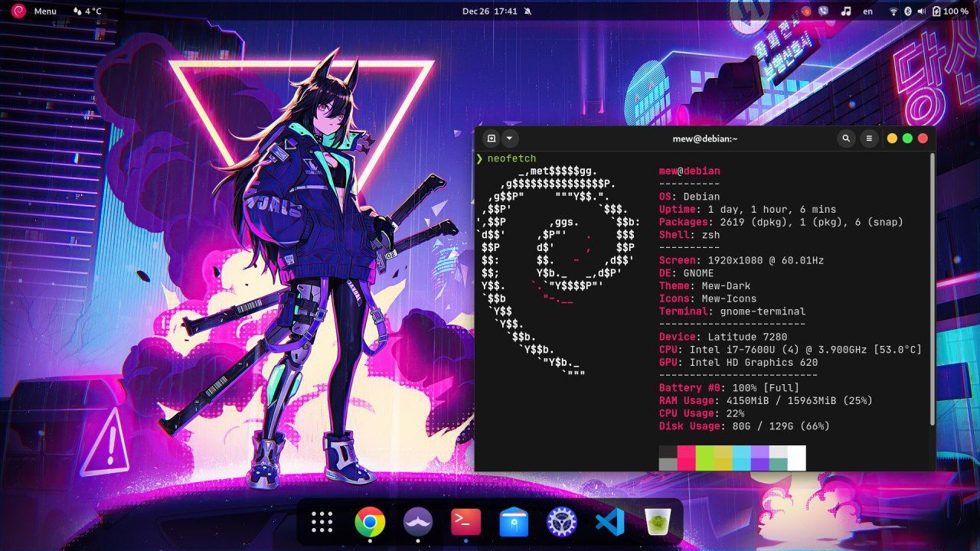Open a new tab in the terminal
The height and width of the screenshot is (551, 980).
tap(492, 139)
